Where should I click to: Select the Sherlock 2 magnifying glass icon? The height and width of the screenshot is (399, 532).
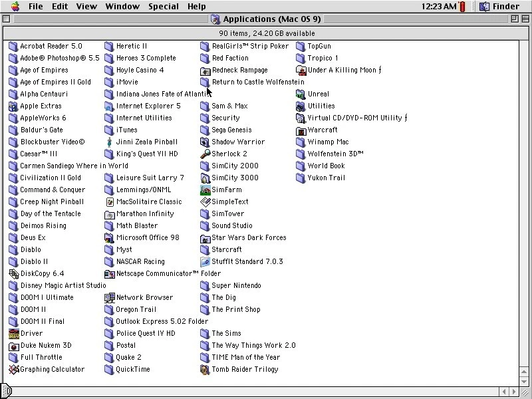[205, 154]
